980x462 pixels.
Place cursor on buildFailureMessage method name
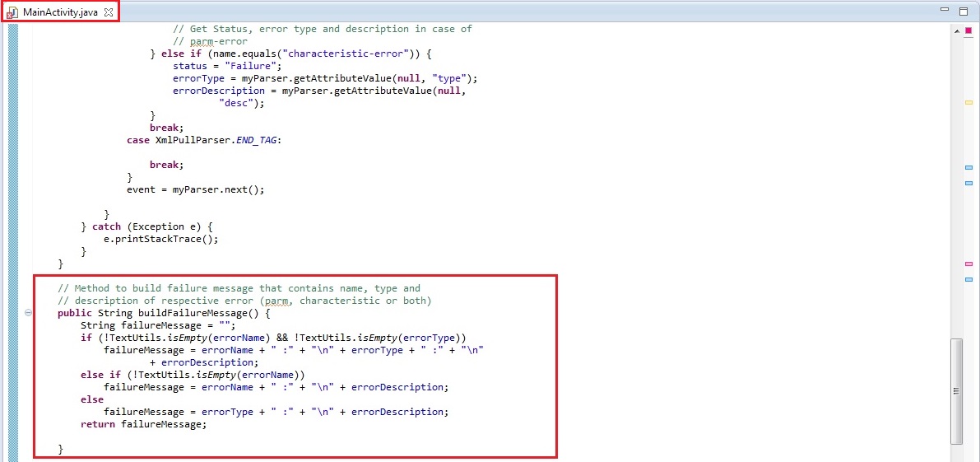tap(197, 313)
